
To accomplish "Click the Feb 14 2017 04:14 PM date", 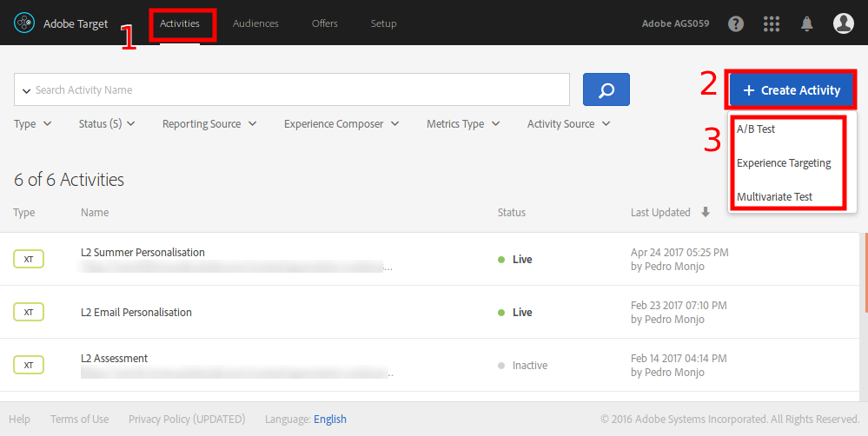I will click(x=679, y=359).
